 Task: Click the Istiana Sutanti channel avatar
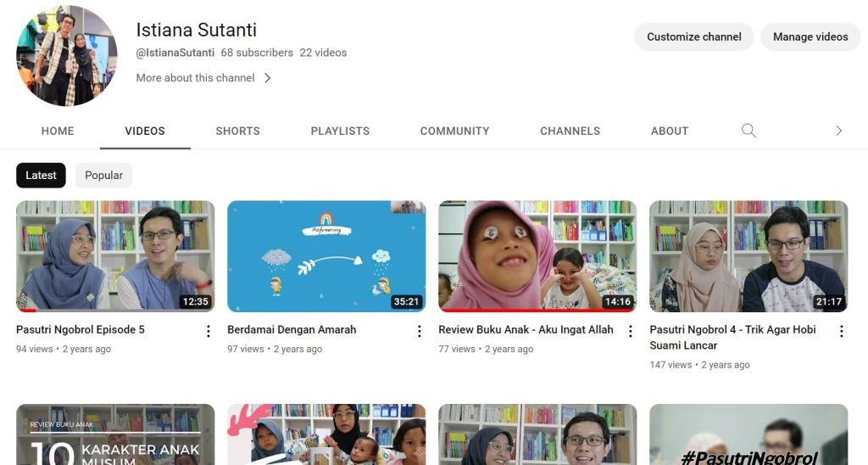[x=66, y=55]
